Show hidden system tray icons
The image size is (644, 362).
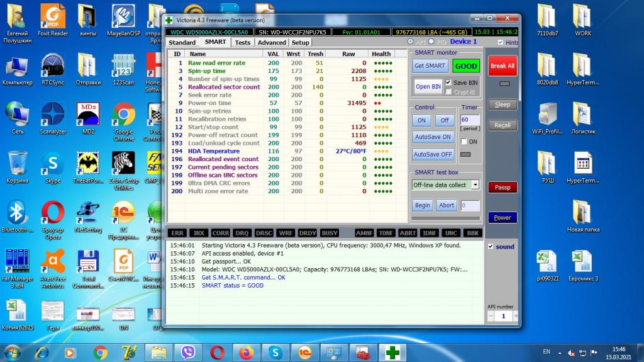[559, 353]
